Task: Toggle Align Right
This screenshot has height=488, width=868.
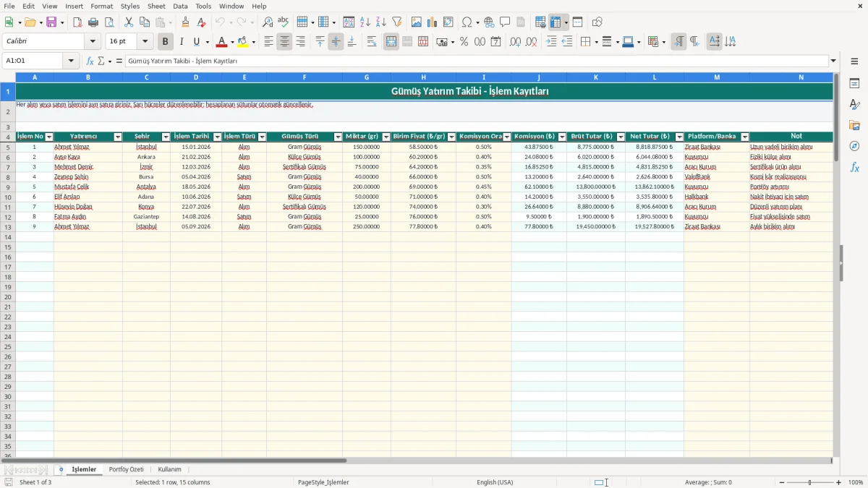Action: 300,42
